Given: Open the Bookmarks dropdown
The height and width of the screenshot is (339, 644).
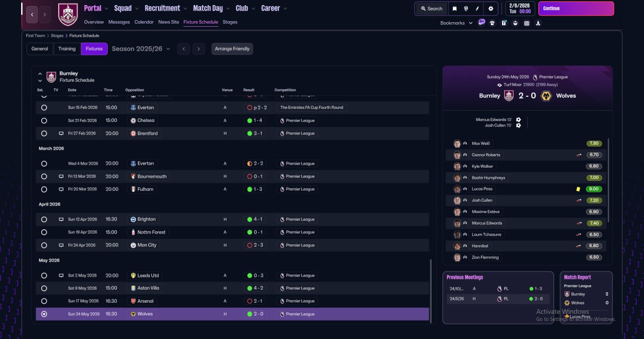Looking at the screenshot, I should point(456,23).
